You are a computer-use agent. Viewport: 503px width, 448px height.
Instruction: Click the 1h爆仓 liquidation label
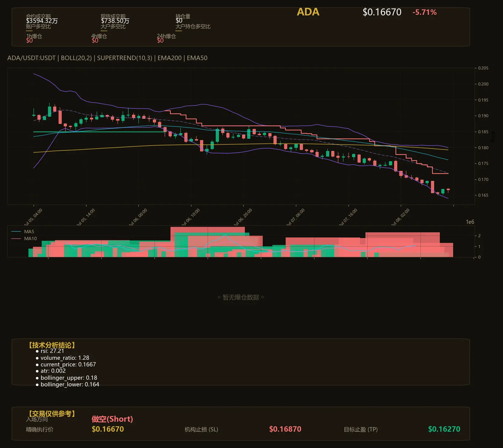point(34,36)
